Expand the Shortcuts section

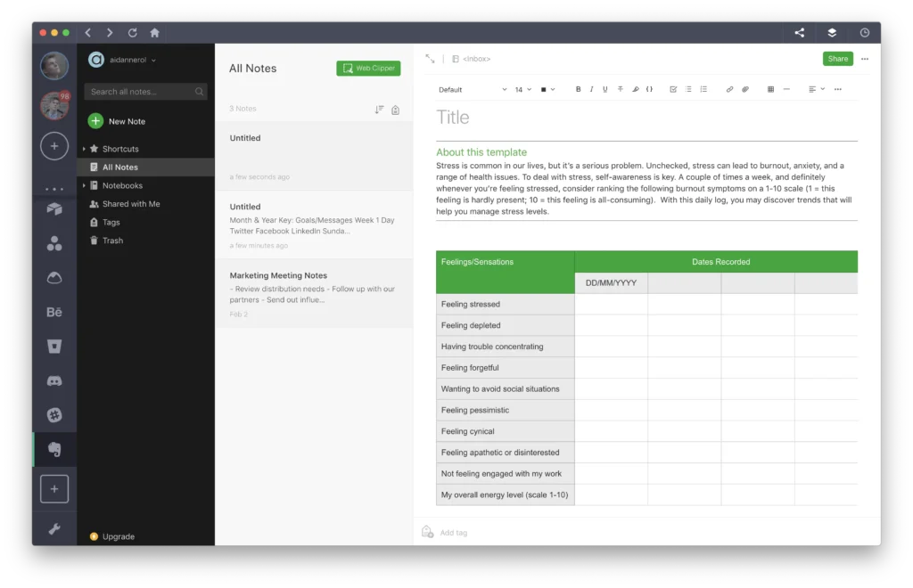[x=84, y=149]
